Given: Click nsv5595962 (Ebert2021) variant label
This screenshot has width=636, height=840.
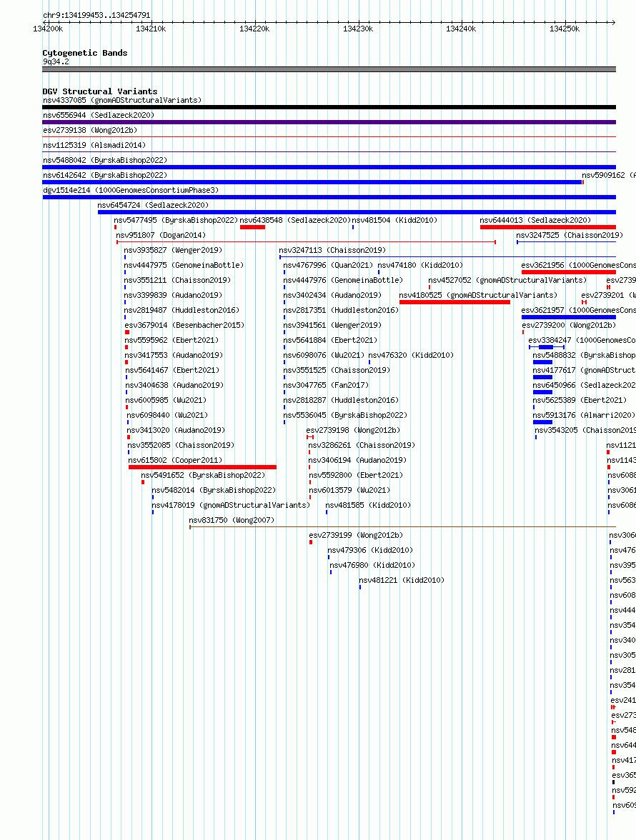Looking at the screenshot, I should tap(172, 340).
